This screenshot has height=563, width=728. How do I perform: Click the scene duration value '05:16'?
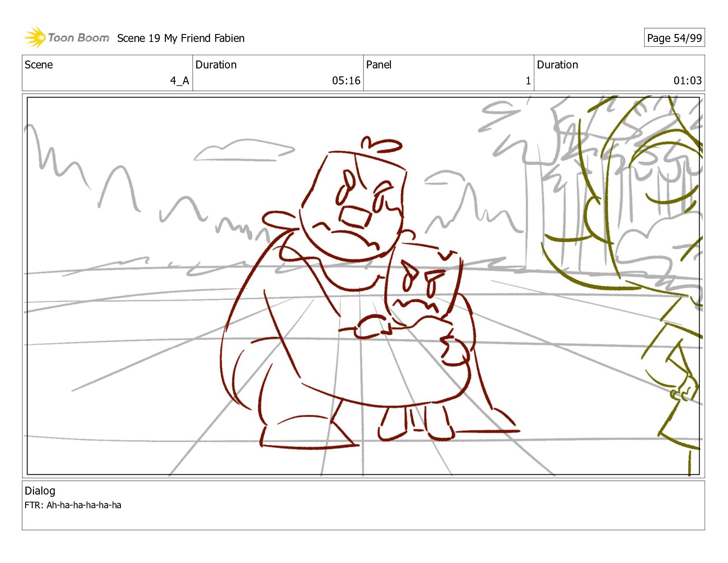coord(346,81)
